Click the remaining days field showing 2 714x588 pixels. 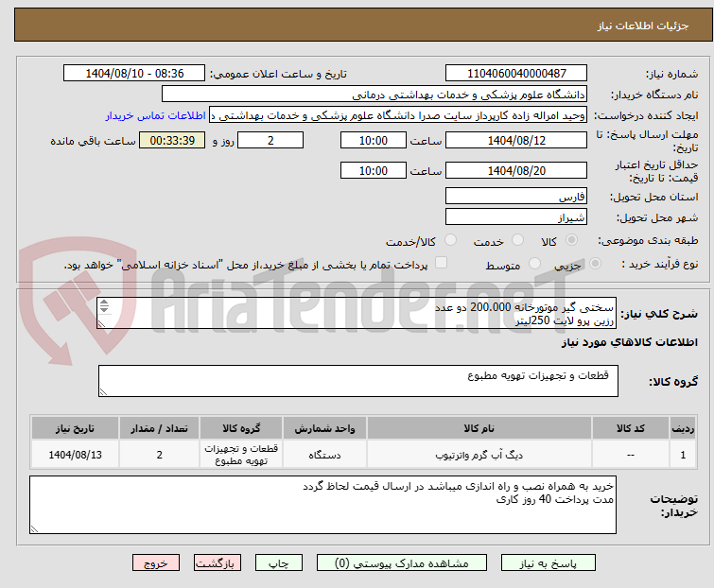tap(270, 140)
